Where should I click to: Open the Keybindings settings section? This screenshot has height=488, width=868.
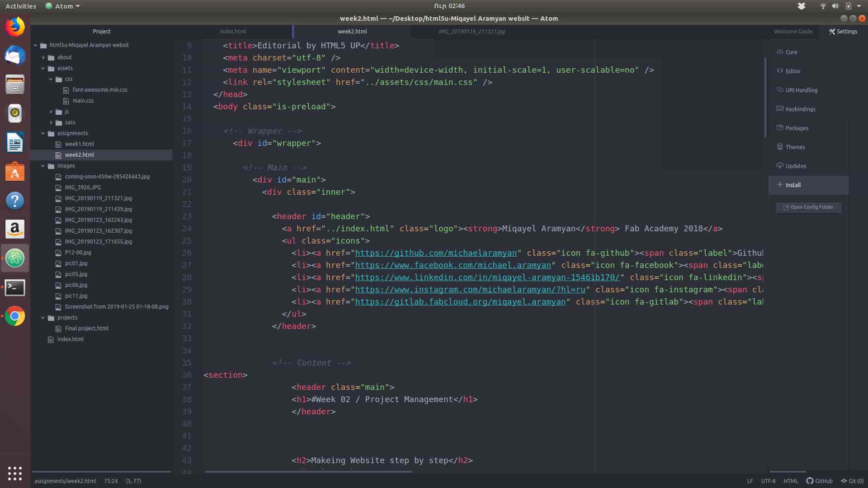tap(800, 109)
